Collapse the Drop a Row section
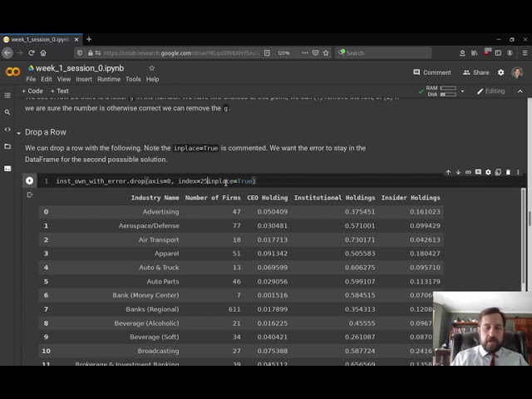The height and width of the screenshot is (399, 532). point(18,133)
